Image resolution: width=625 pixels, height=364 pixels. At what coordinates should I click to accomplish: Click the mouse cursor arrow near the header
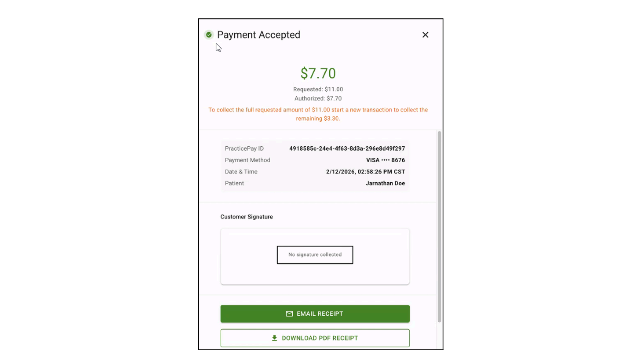click(x=218, y=47)
